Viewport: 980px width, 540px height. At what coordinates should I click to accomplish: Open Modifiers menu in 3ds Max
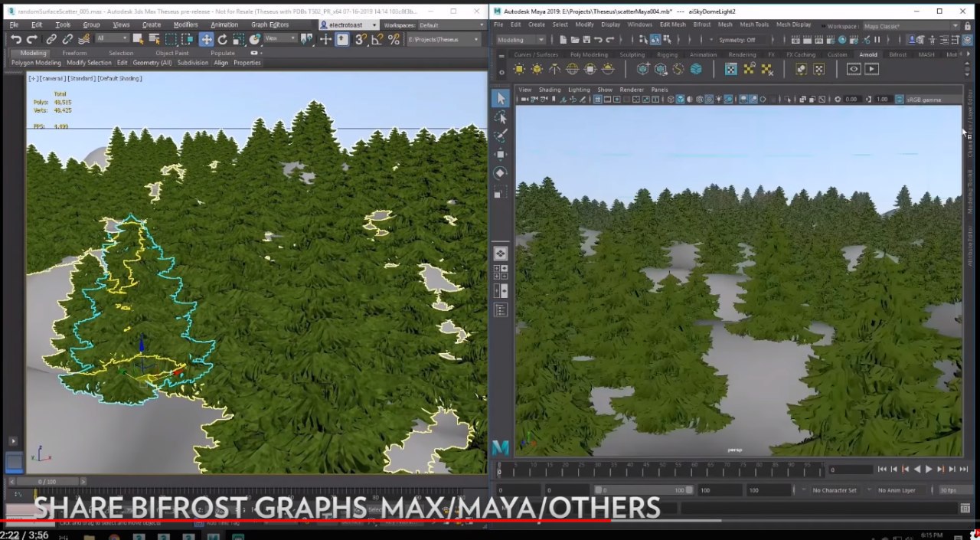(x=185, y=25)
